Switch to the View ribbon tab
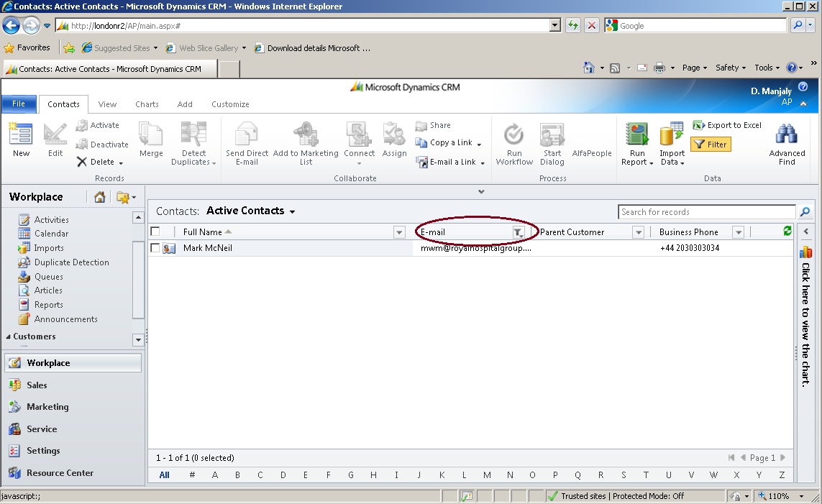 pyautogui.click(x=107, y=104)
